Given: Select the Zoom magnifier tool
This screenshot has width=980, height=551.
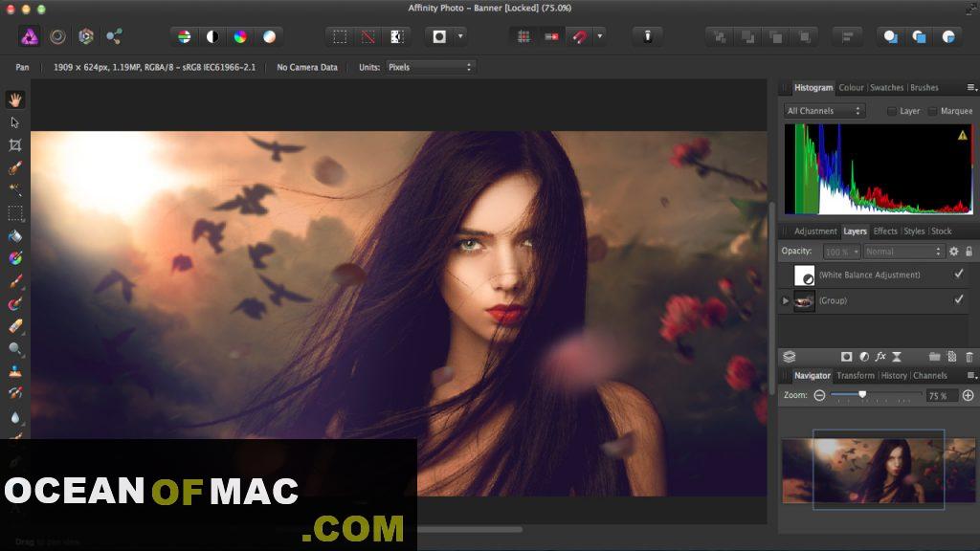Looking at the screenshot, I should [15, 348].
